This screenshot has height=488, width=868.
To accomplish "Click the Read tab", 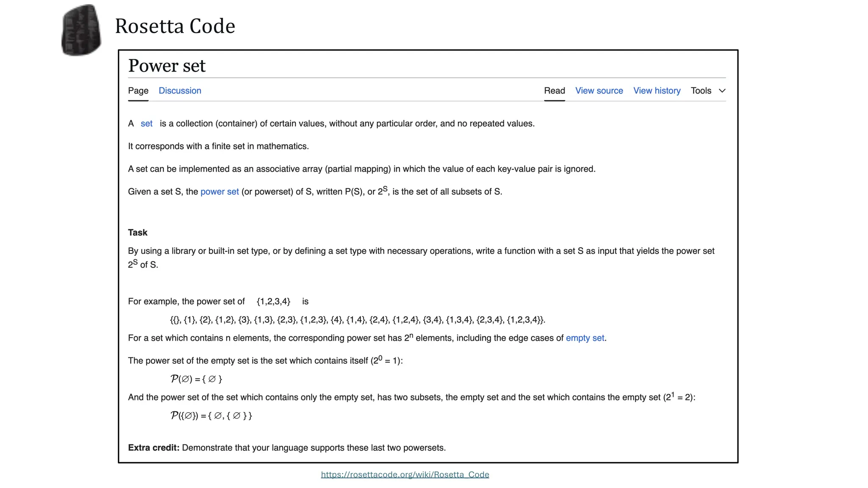I will [x=554, y=91].
